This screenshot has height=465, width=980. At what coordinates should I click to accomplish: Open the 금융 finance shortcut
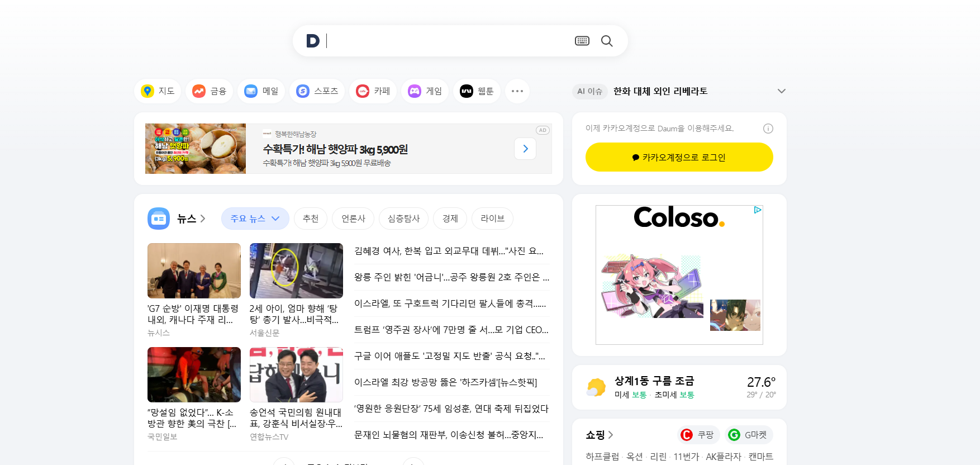coord(210,91)
